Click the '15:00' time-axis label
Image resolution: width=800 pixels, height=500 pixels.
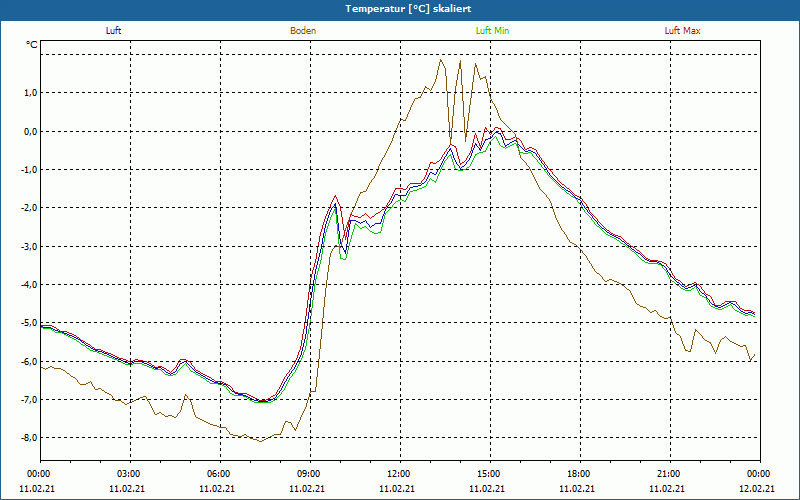pyautogui.click(x=490, y=474)
